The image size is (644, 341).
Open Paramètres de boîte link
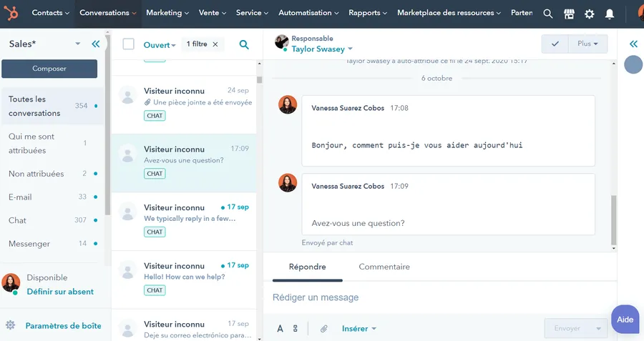coord(63,325)
